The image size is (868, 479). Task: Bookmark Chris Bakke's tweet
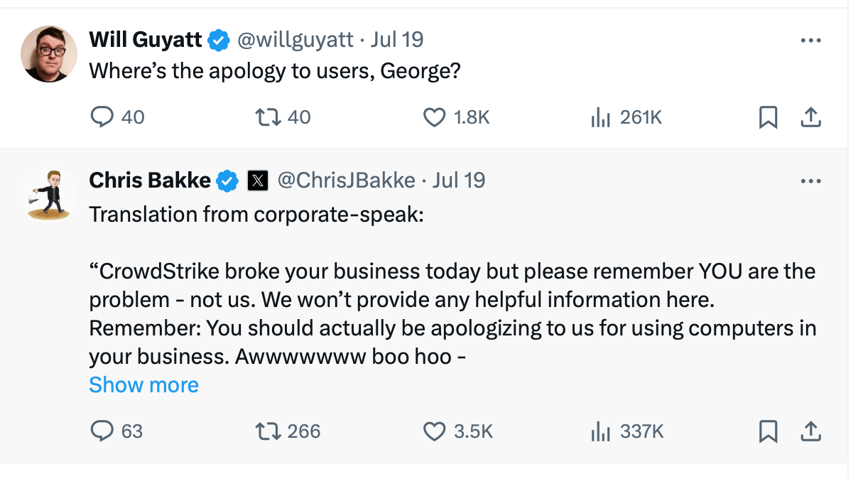click(x=768, y=431)
